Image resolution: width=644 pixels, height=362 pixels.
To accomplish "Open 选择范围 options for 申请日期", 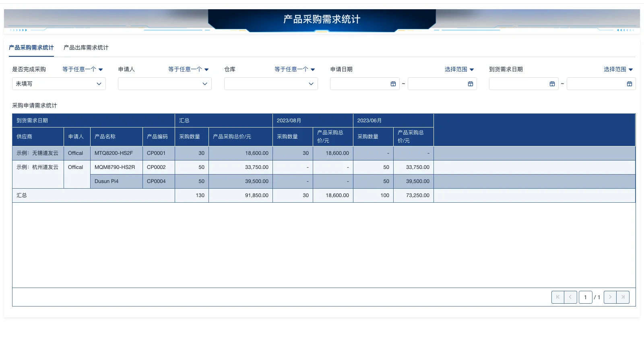I will [459, 69].
